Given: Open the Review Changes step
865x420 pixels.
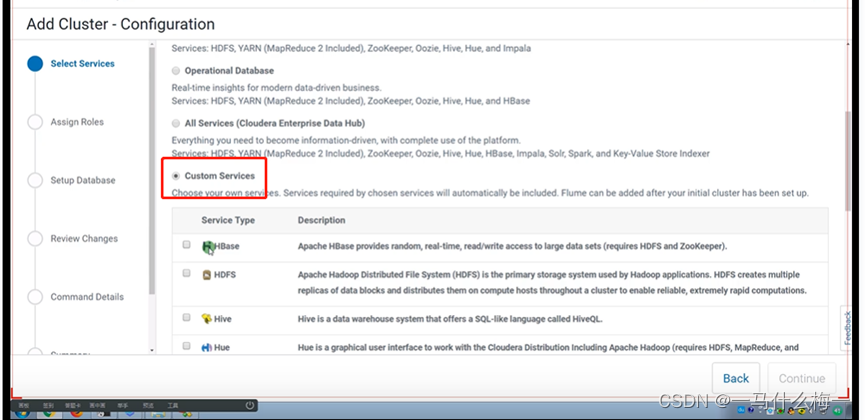Looking at the screenshot, I should [x=84, y=238].
